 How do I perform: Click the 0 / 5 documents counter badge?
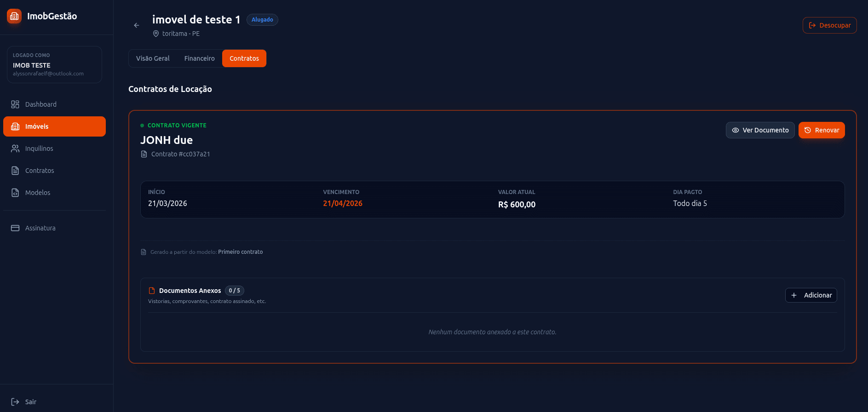(234, 291)
